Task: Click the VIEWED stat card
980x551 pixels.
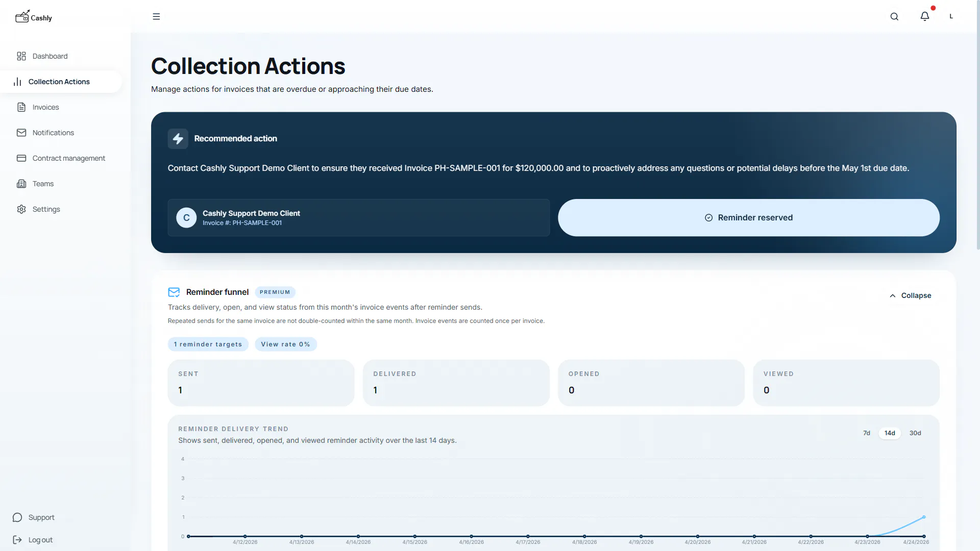Action: [846, 383]
